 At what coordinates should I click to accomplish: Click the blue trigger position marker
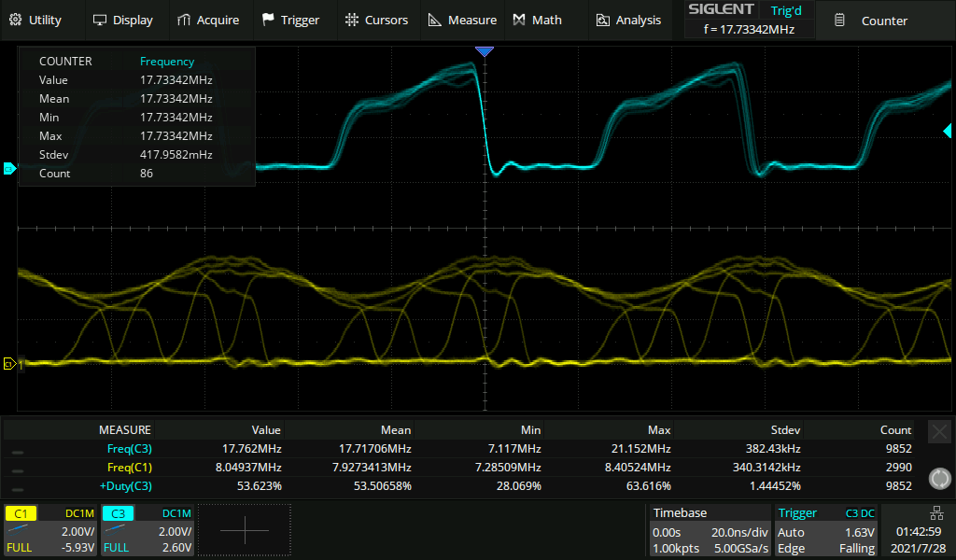484,52
